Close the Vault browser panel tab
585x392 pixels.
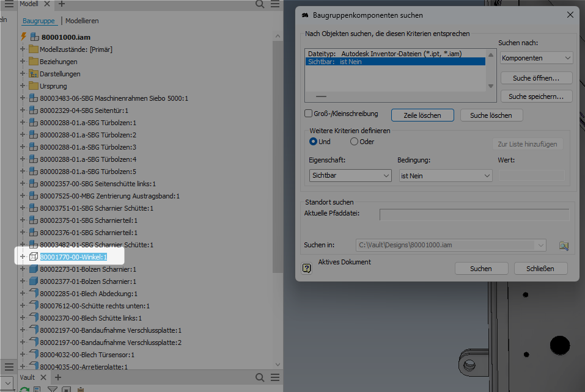(43, 377)
